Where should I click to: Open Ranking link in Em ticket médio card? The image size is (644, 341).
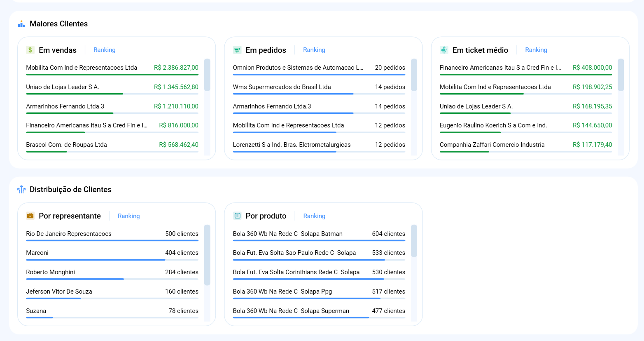(x=536, y=50)
